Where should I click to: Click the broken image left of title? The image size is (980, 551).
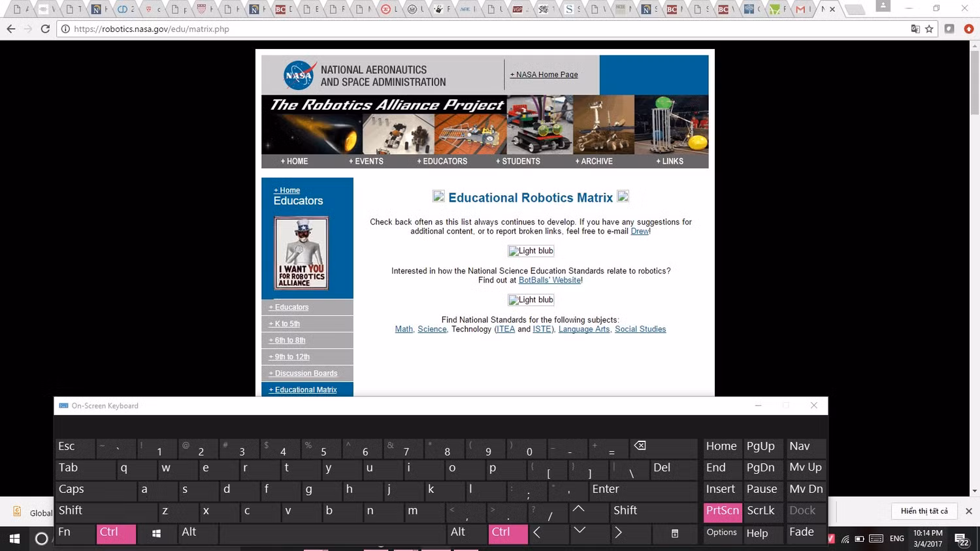click(438, 196)
